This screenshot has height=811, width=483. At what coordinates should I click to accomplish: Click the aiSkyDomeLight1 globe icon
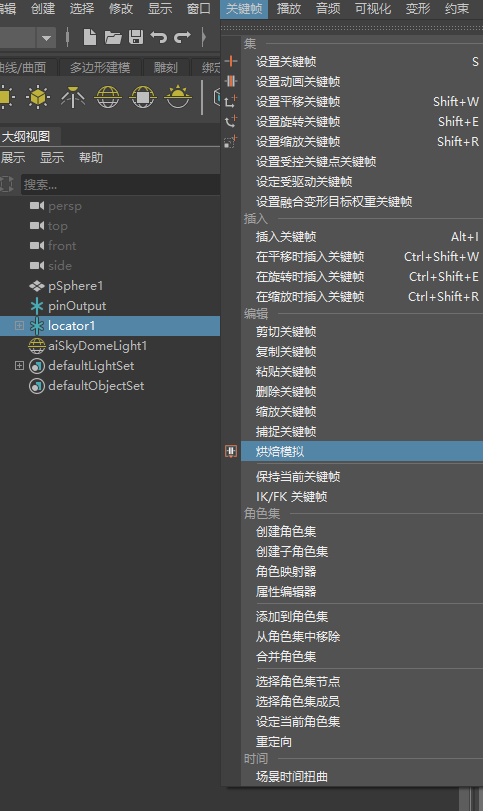point(37,346)
